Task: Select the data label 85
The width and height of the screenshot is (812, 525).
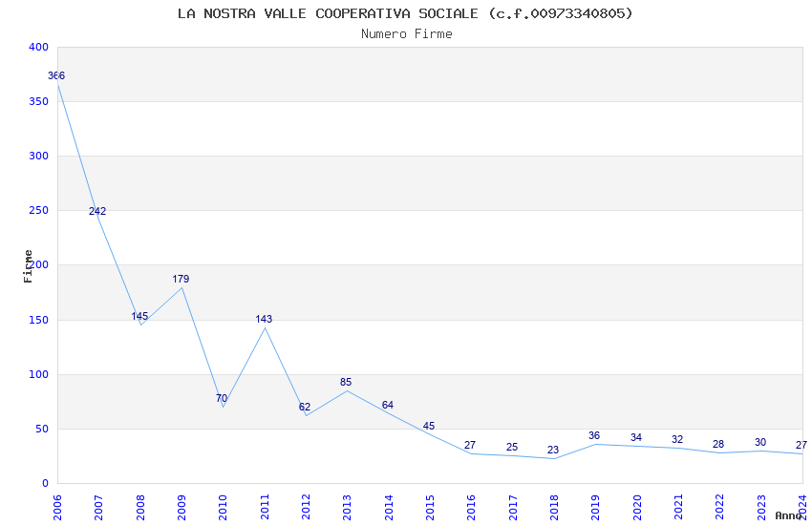Action: click(x=346, y=382)
